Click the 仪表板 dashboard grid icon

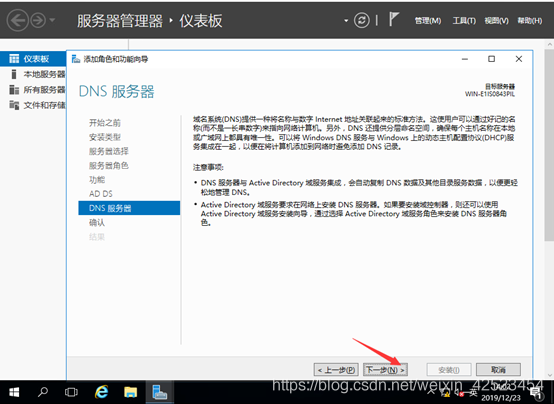point(14,59)
